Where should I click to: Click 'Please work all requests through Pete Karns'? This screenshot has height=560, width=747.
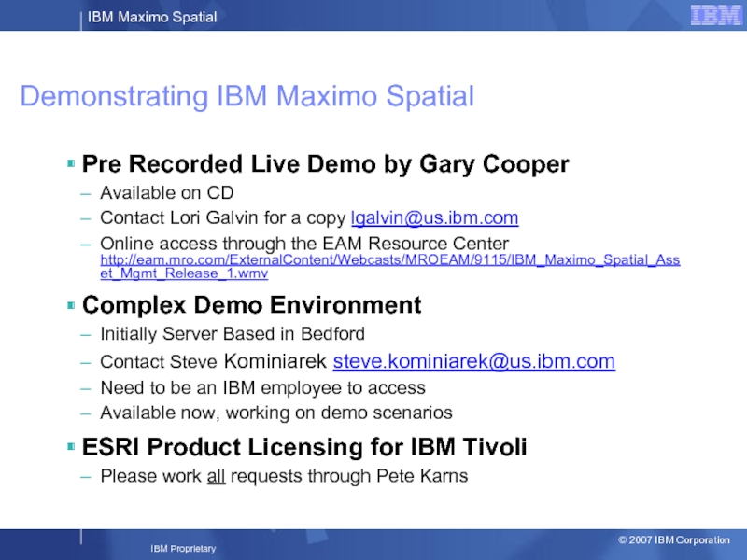[x=284, y=476]
